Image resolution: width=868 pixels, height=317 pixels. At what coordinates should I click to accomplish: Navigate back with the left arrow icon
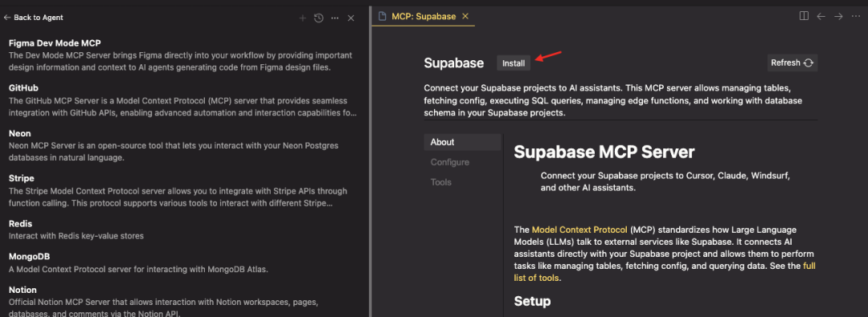point(821,17)
